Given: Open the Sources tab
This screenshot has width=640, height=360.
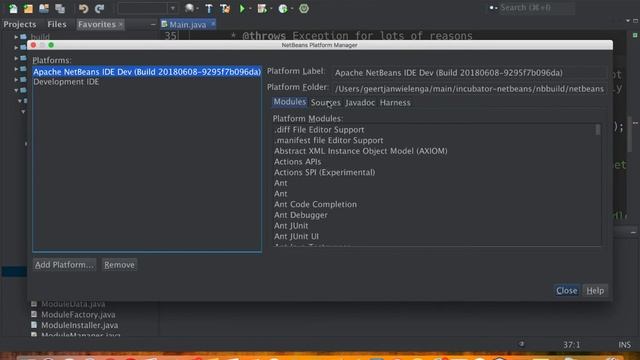Looking at the screenshot, I should coord(326,103).
